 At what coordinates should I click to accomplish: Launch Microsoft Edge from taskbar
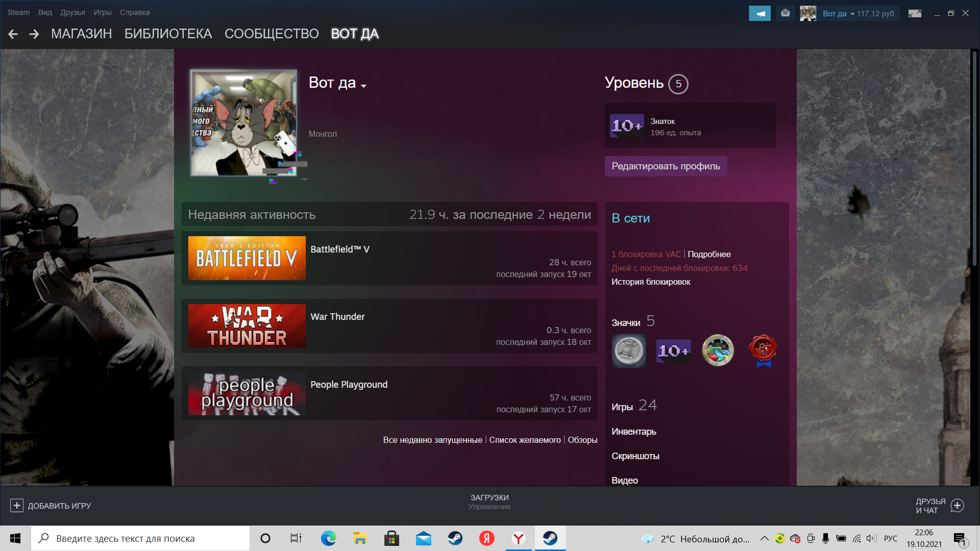pos(328,538)
